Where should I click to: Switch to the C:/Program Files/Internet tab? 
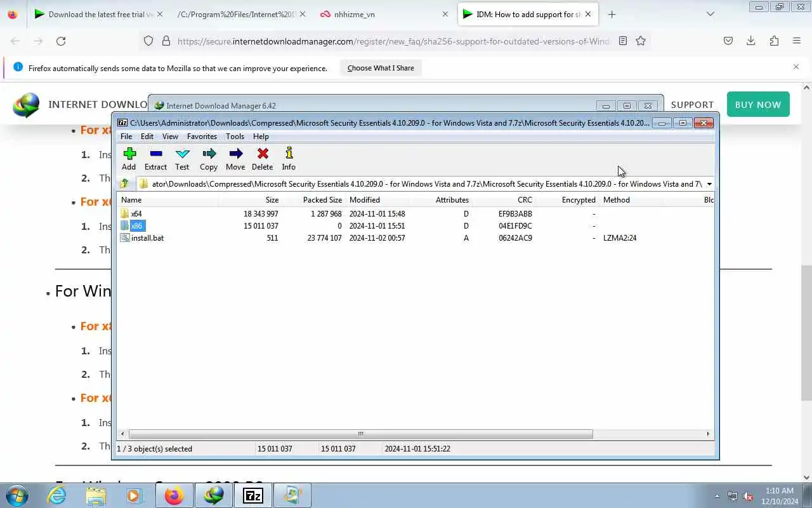(241, 14)
